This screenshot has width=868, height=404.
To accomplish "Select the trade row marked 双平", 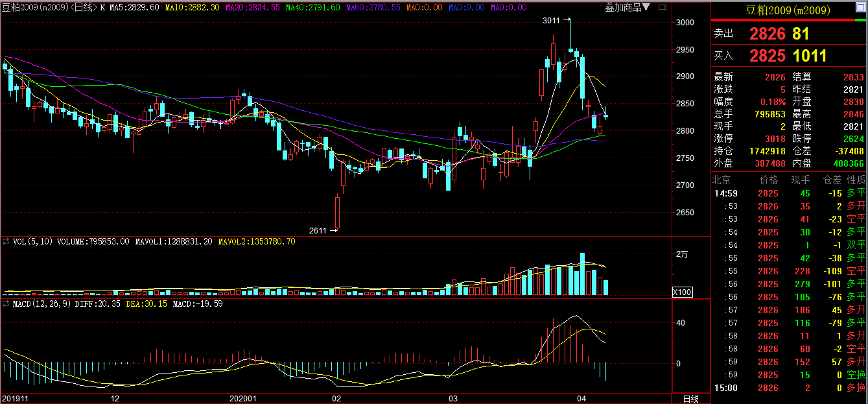I will tap(789, 245).
